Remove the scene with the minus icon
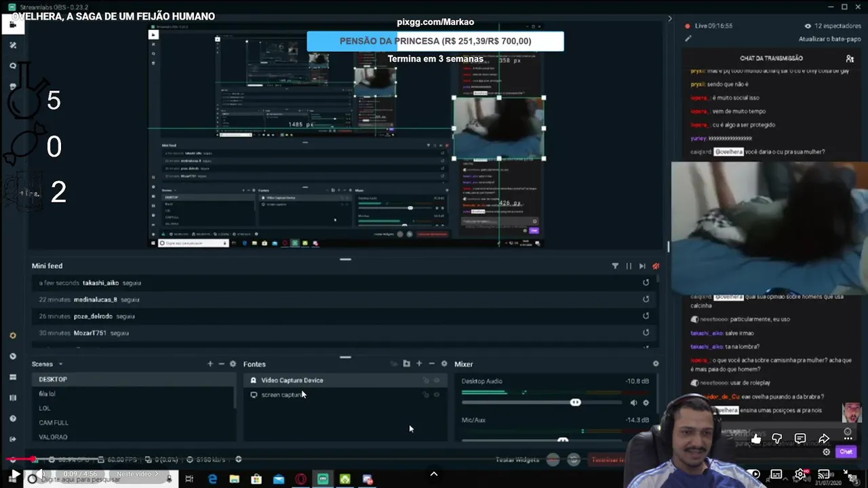The width and height of the screenshot is (868, 488). tap(221, 364)
